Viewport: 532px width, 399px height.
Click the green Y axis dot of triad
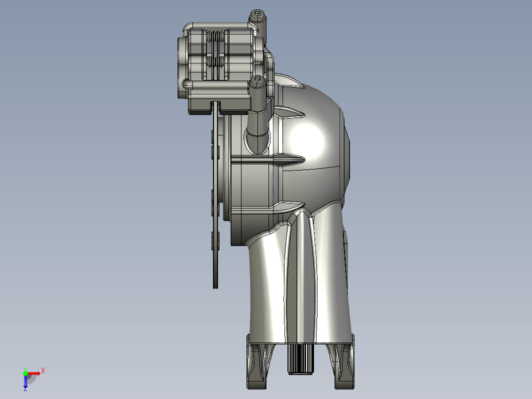coord(25,373)
